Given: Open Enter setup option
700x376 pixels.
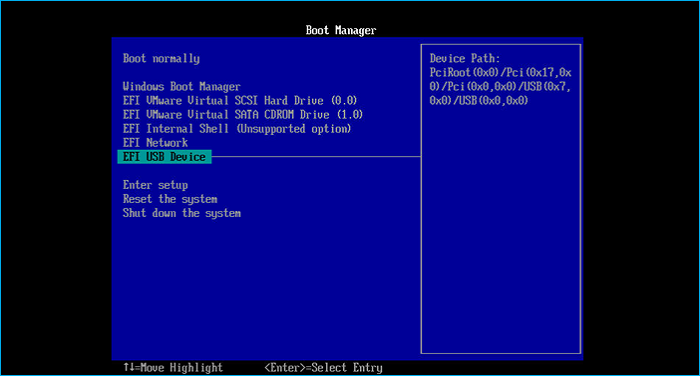Looking at the screenshot, I should [155, 185].
